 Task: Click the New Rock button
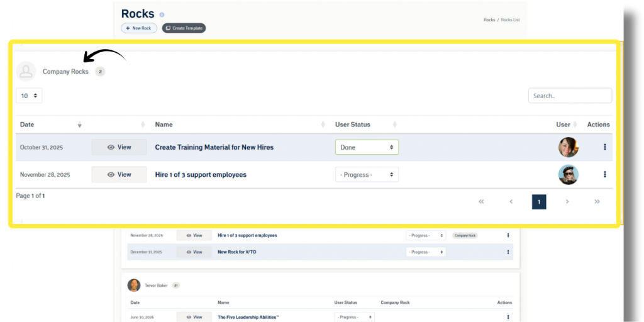tap(139, 28)
